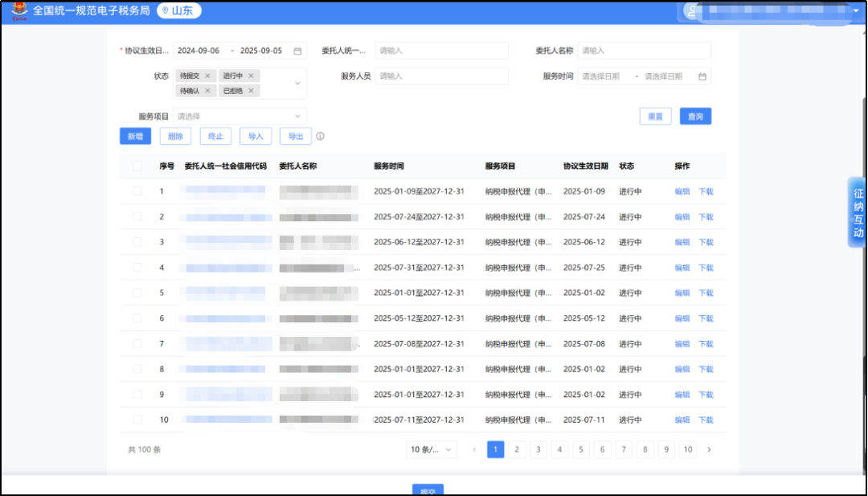Remove the 进行中 status tag
The height and width of the screenshot is (496, 868).
[x=251, y=76]
